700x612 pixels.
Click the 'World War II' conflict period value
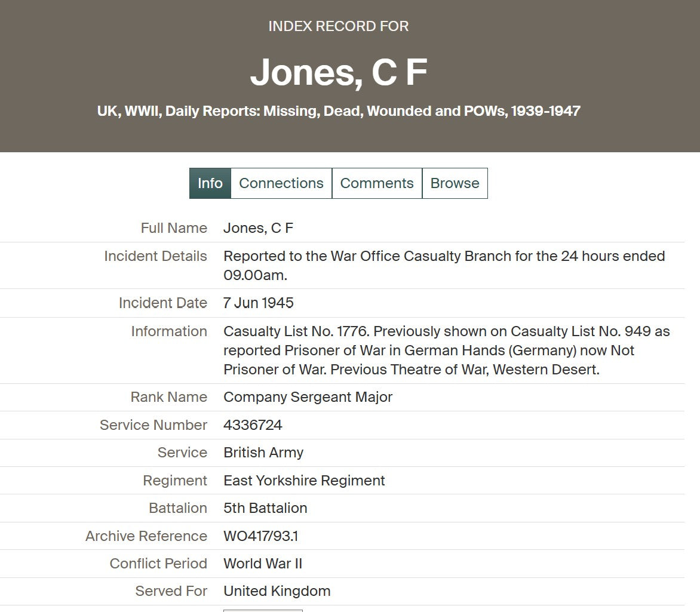click(x=262, y=564)
